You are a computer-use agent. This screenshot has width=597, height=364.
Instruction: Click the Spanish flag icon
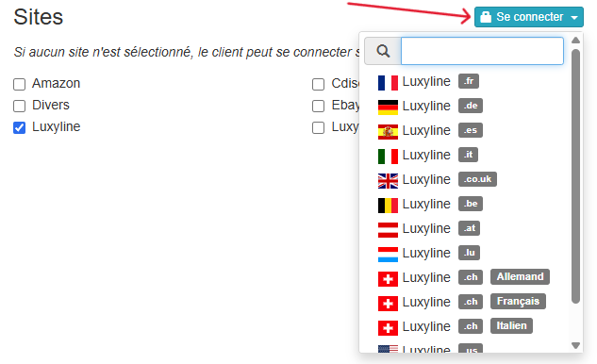click(x=388, y=131)
